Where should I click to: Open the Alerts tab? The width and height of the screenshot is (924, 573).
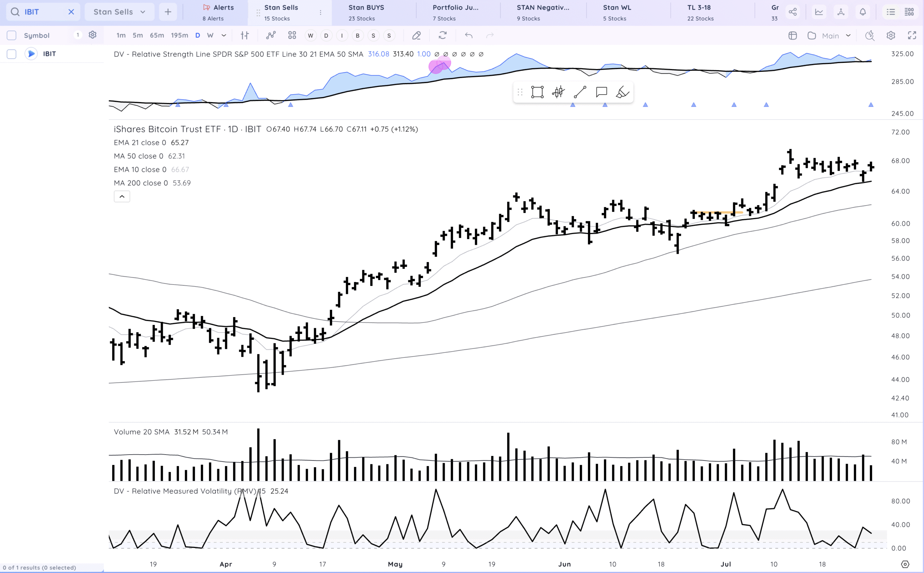coord(218,12)
